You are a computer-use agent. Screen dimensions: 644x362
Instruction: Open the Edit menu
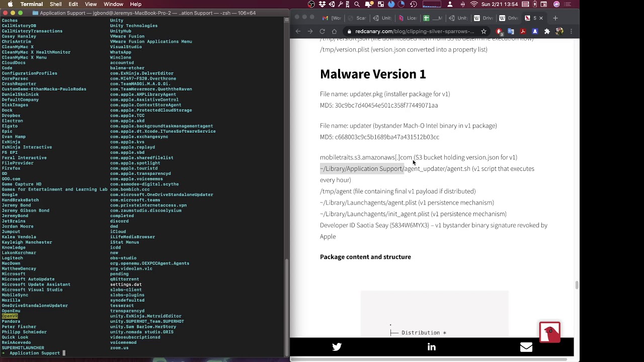pyautogui.click(x=73, y=4)
